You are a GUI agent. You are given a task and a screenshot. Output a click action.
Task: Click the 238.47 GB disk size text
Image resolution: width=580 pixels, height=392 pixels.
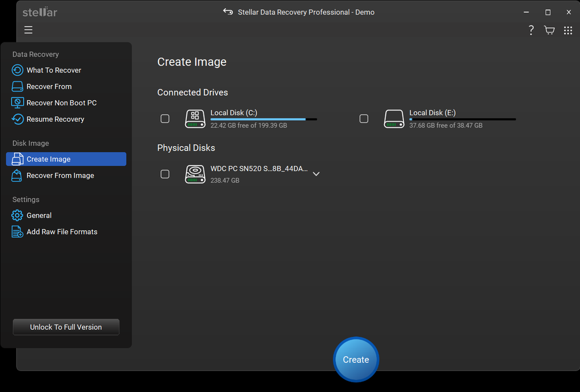(225, 181)
